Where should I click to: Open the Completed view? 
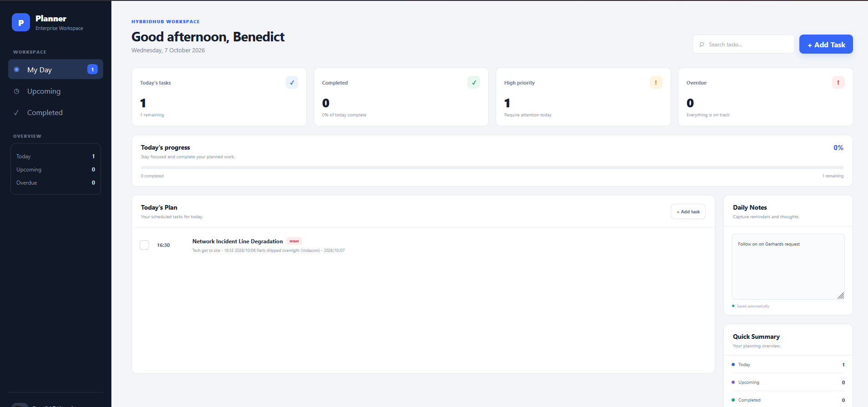click(55, 112)
